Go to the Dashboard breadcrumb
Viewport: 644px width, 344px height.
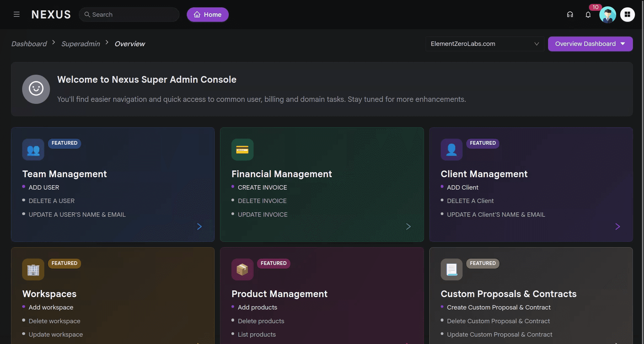tap(29, 44)
